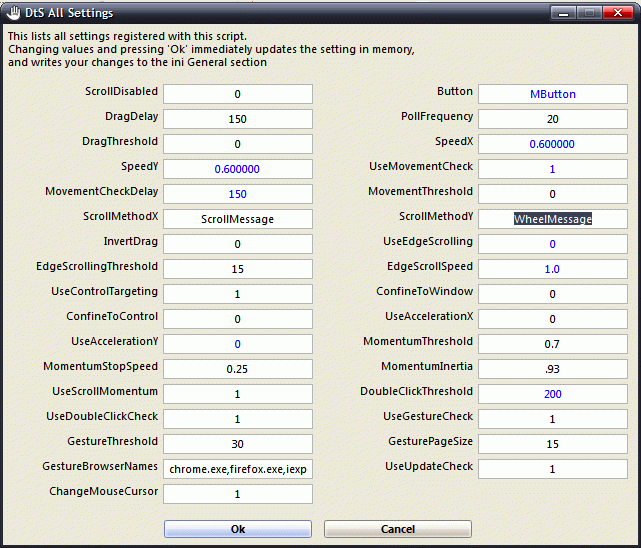
Task: Click the DoubleClickThreshold label text
Action: (x=417, y=391)
